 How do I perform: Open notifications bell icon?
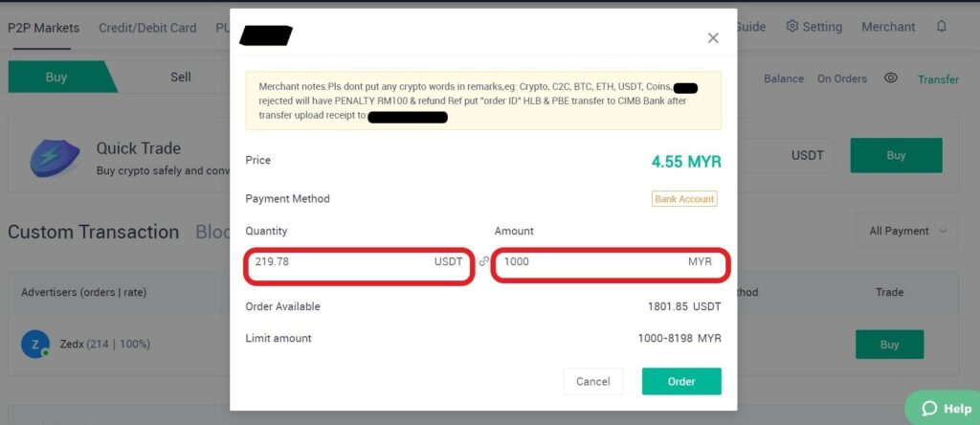click(942, 27)
